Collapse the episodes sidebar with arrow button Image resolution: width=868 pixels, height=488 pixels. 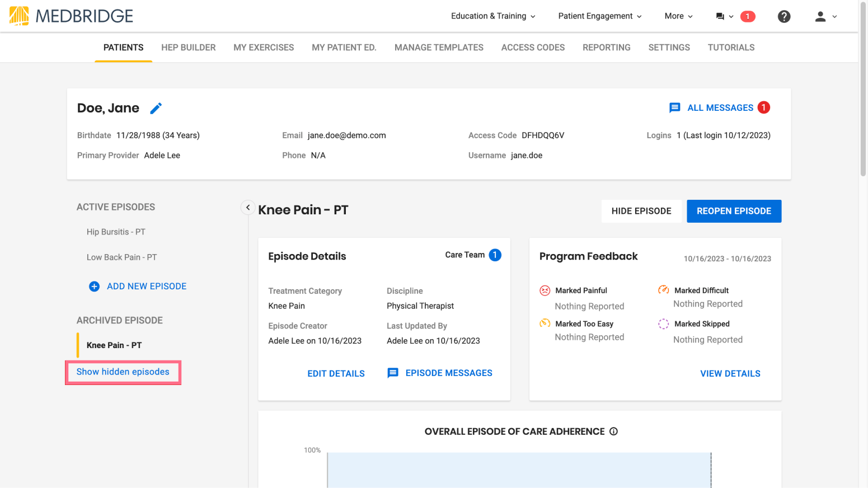[x=248, y=207]
